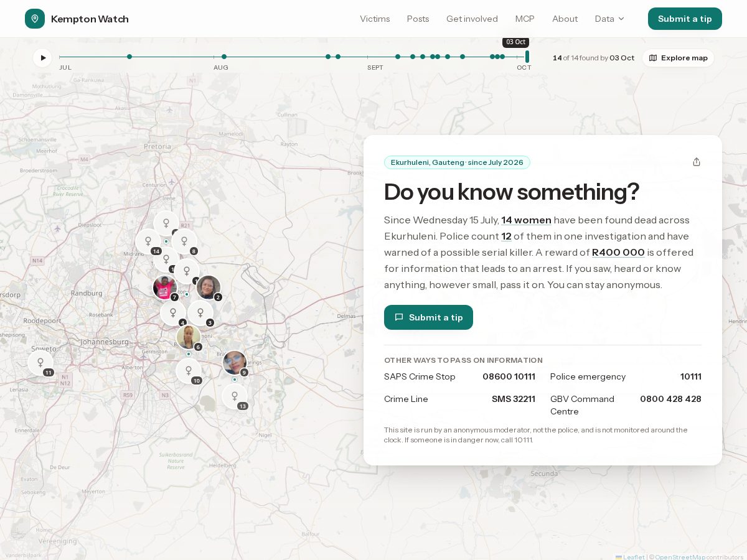747x560 pixels.
Task: Click Submit a tip button in info card
Action: pyautogui.click(x=428, y=317)
